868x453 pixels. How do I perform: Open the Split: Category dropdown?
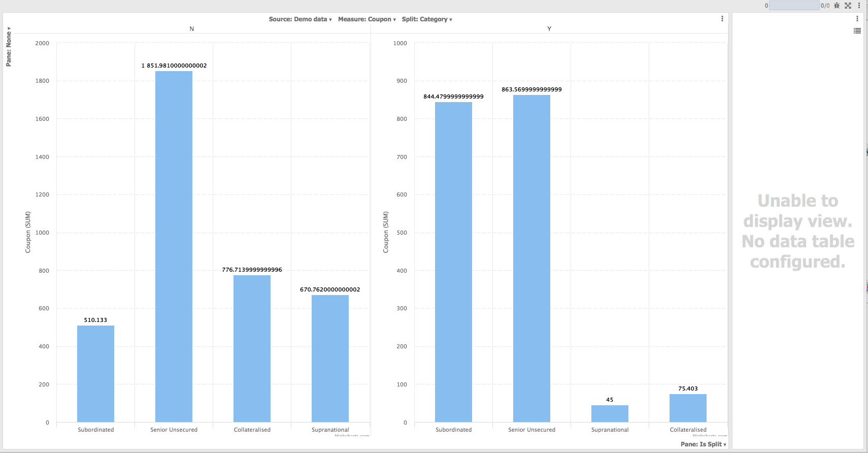(426, 19)
